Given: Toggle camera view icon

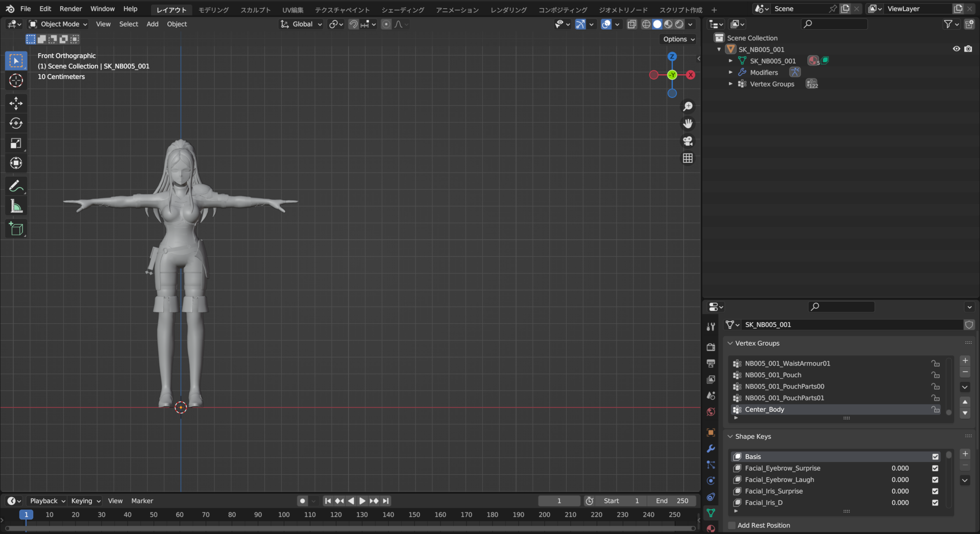Looking at the screenshot, I should click(688, 141).
